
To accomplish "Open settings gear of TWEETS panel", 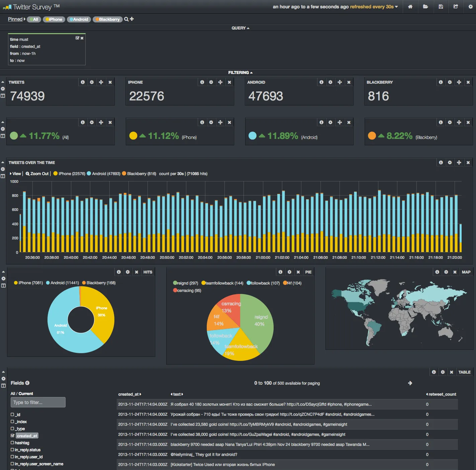I will pos(92,82).
